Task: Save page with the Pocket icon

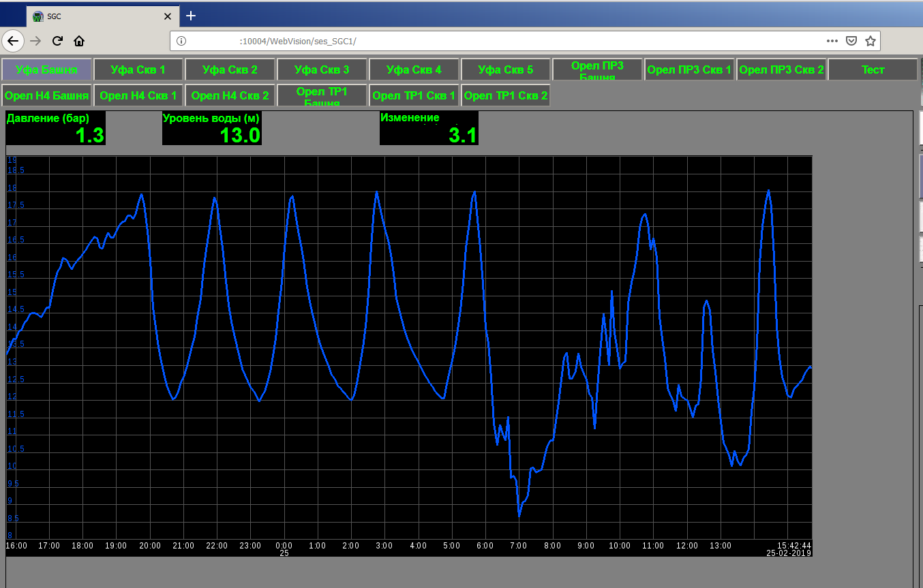Action: pos(851,41)
